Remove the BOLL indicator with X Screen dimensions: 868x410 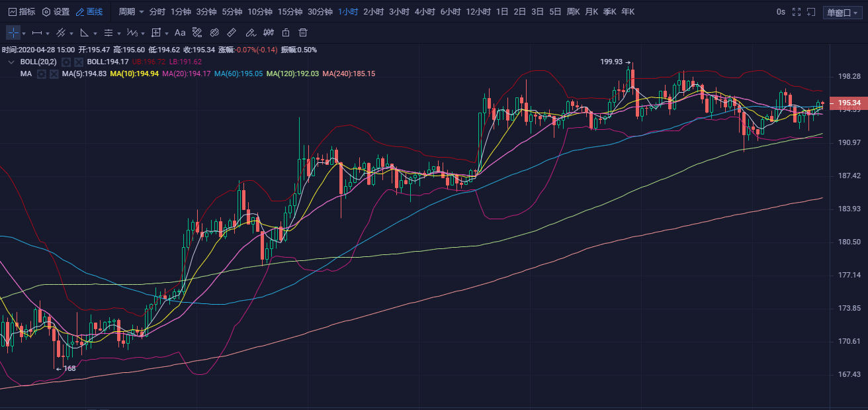[x=79, y=62]
